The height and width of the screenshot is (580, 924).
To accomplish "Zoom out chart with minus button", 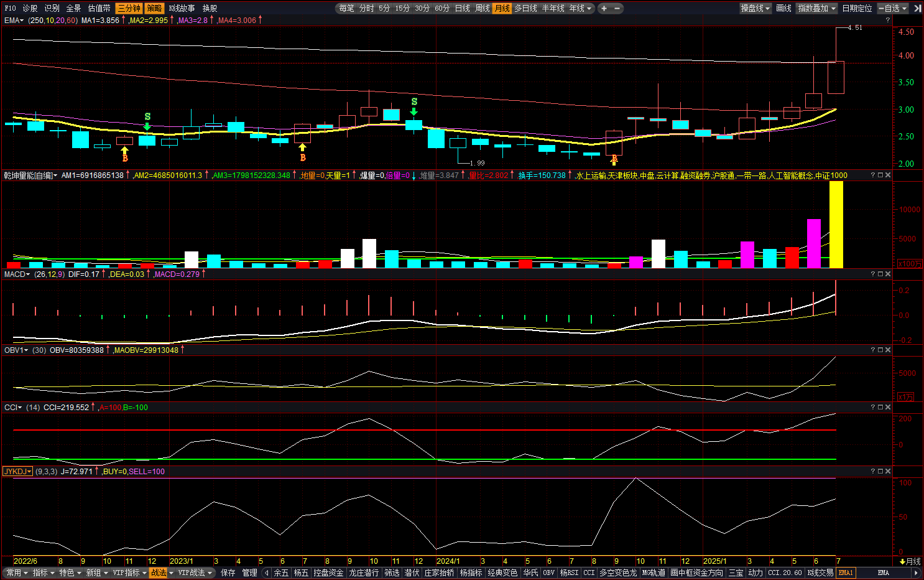I will 617,8.
